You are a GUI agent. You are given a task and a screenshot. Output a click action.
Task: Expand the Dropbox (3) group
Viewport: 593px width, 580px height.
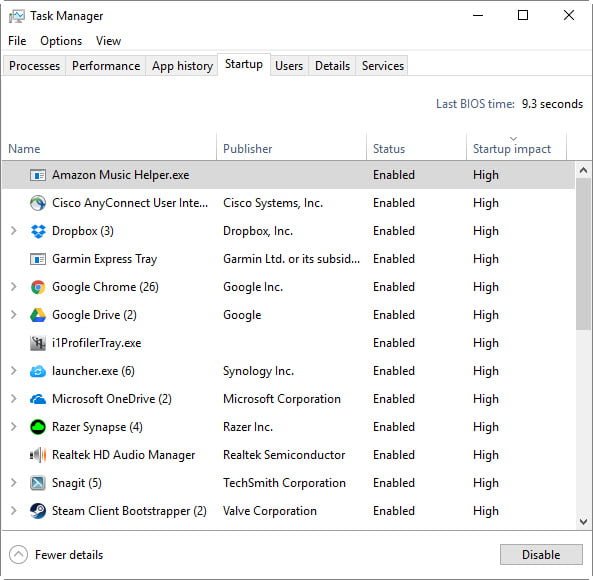[x=14, y=231]
